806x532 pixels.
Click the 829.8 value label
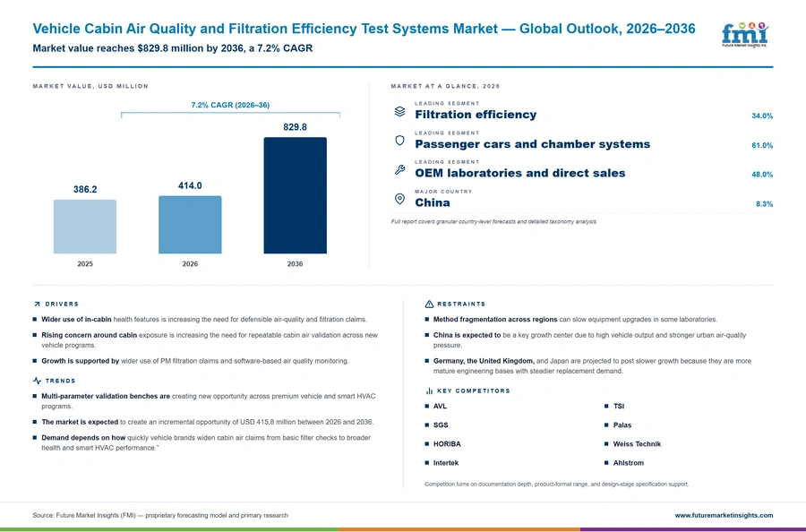[x=295, y=127]
